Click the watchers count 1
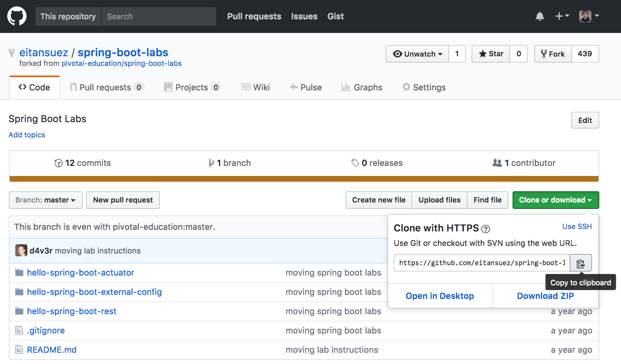Screen dimensions: 621x364 pos(457,54)
